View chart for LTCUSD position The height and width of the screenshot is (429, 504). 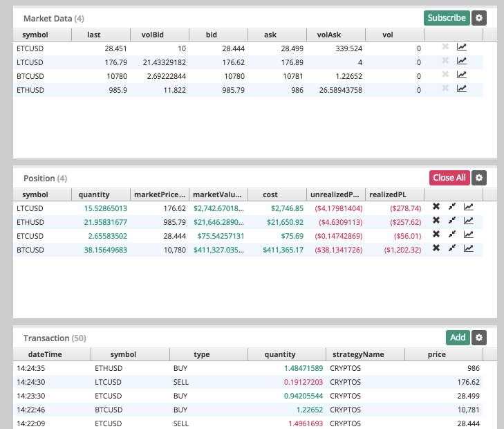[x=469, y=207]
